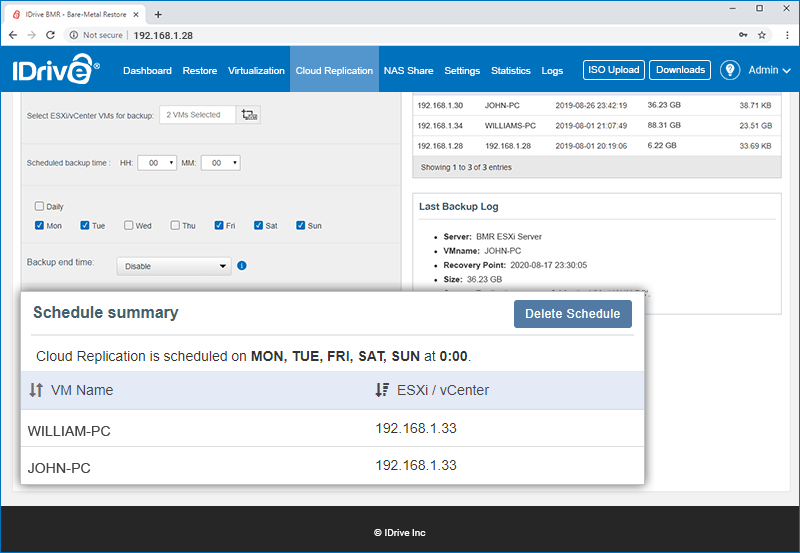Click the VM Name column header

pyautogui.click(x=82, y=390)
